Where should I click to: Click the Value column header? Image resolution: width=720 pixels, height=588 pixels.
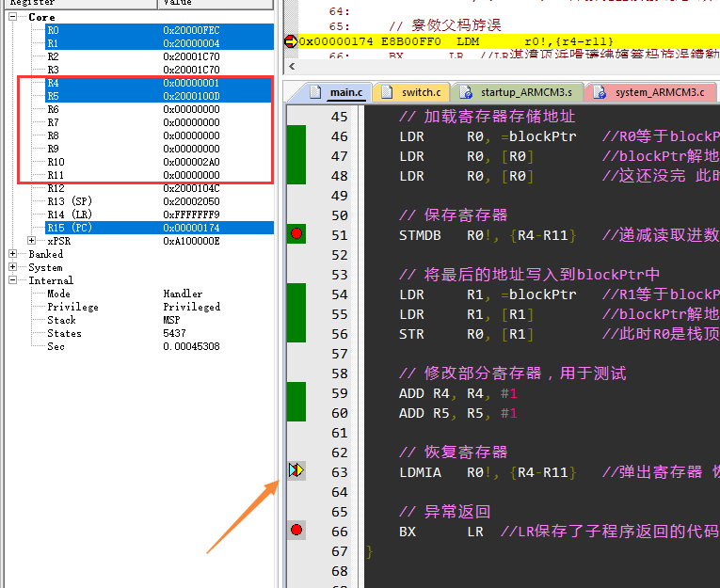click(216, 3)
